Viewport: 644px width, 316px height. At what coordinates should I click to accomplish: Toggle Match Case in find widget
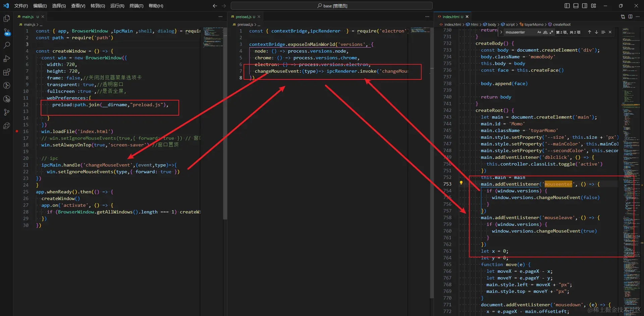[539, 32]
